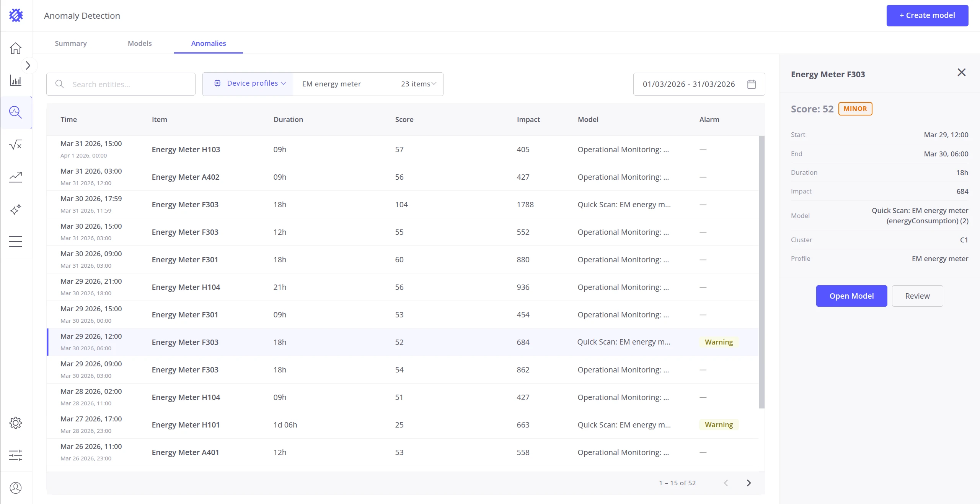Click the Open Model button

(x=851, y=296)
